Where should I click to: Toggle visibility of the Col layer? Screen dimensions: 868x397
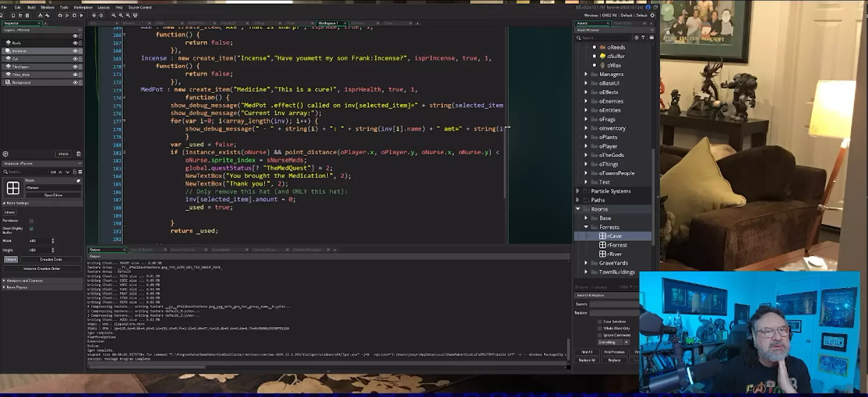(75, 59)
